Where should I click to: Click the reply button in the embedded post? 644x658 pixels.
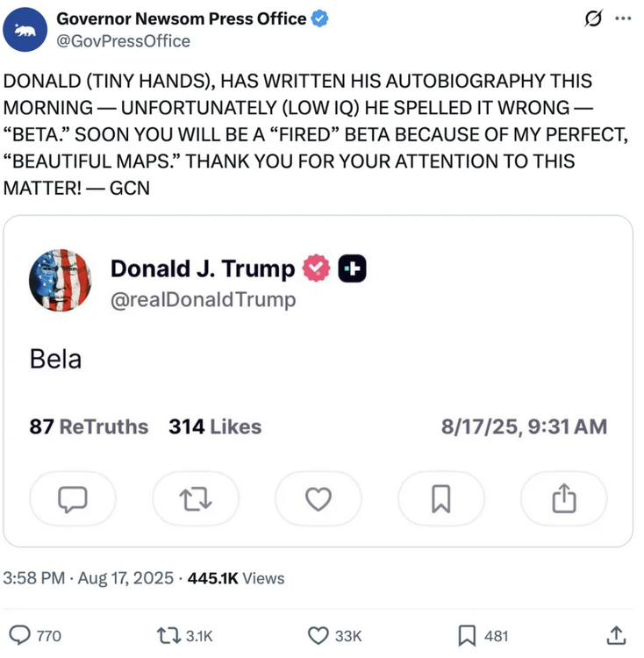click(72, 499)
